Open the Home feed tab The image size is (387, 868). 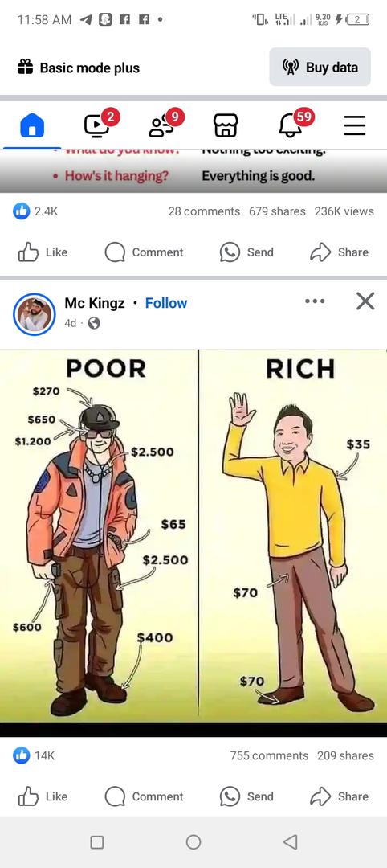click(32, 125)
